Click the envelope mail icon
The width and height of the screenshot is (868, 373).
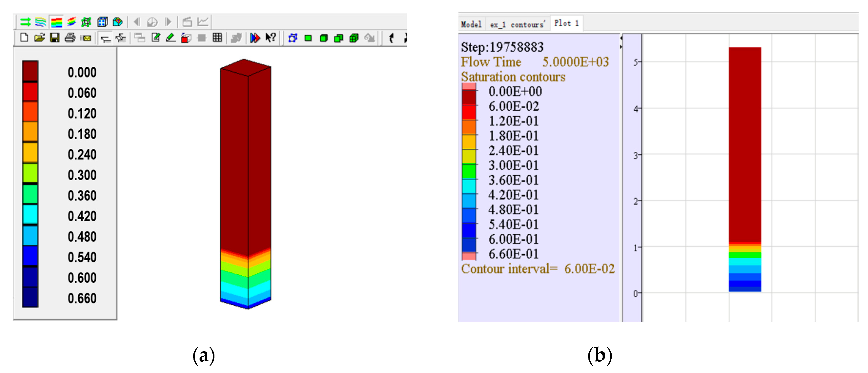(86, 38)
